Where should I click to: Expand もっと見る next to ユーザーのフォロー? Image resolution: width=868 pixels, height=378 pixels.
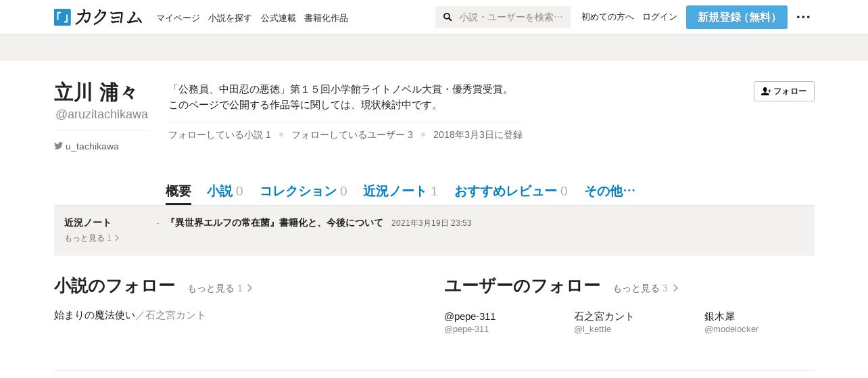(x=645, y=288)
